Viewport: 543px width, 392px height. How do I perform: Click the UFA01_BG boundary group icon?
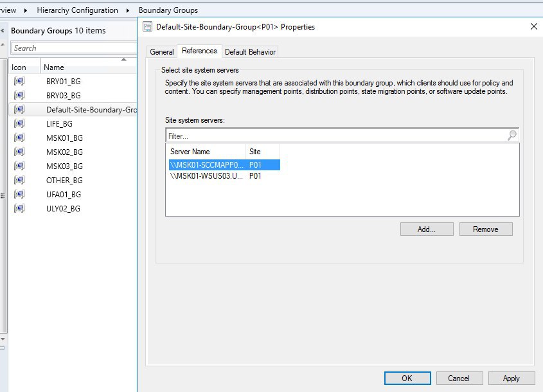click(19, 194)
